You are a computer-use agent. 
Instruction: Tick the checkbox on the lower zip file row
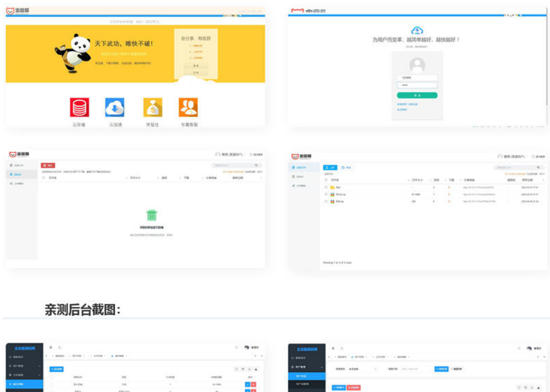tap(326, 202)
